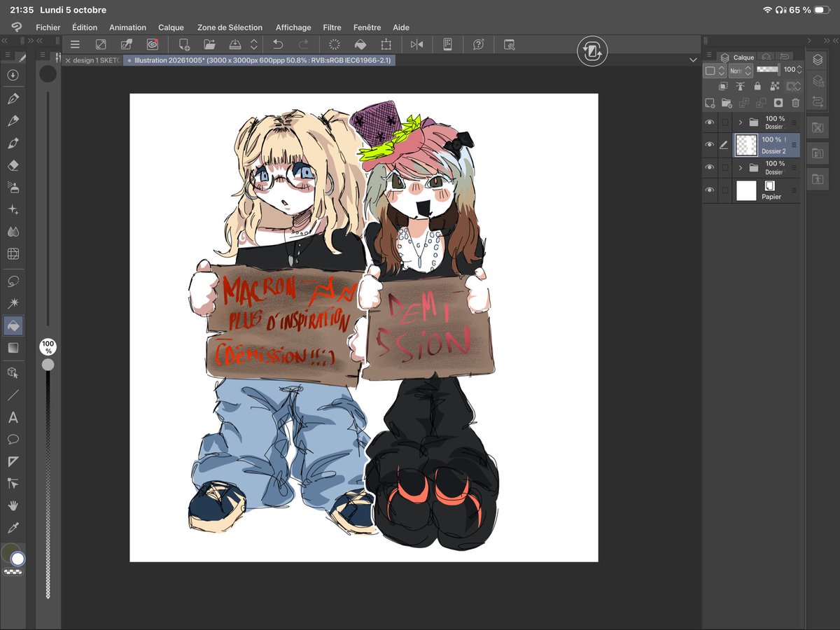This screenshot has height=630, width=840.
Task: Select the Fill bucket tool in the tool palette
Action: tap(13, 325)
